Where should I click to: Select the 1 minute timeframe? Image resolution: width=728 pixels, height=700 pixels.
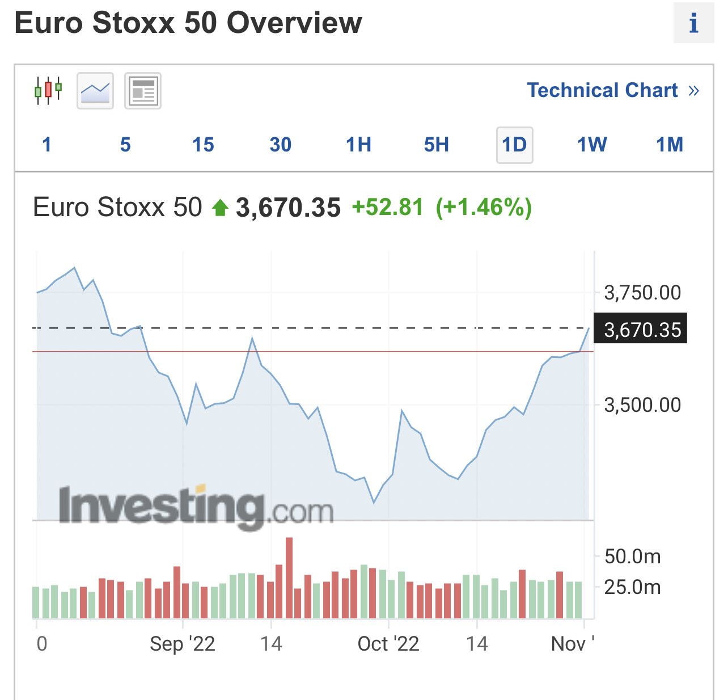[47, 145]
